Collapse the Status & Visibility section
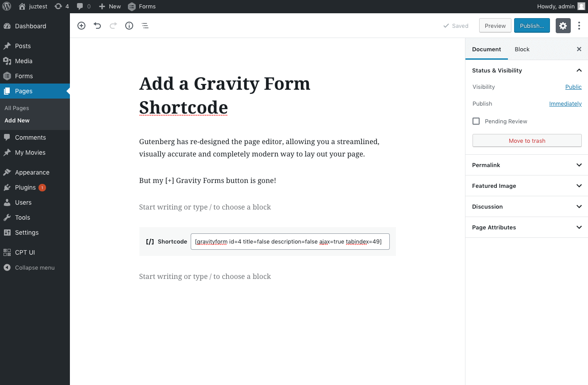Viewport: 588px width, 385px height. click(x=527, y=70)
